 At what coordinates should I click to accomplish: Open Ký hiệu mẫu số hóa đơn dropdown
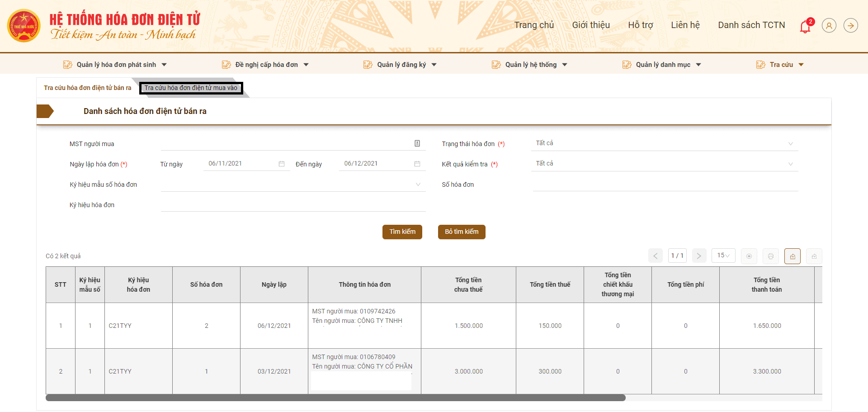[293, 185]
